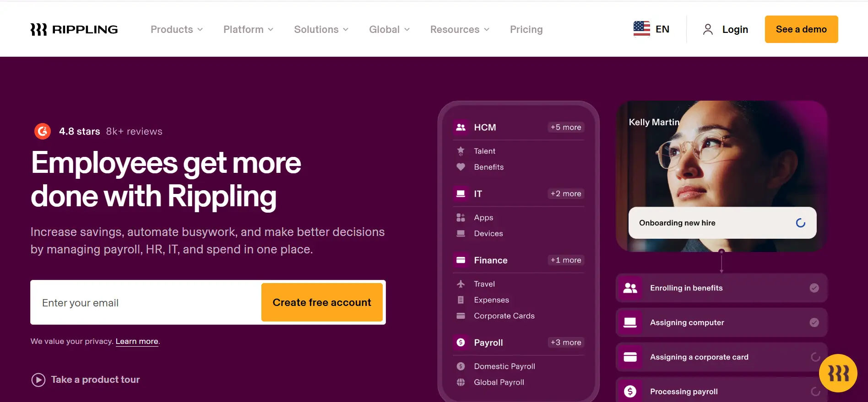Viewport: 868px width, 402px height.
Task: Click the Payroll dollar icon
Action: [x=461, y=342]
